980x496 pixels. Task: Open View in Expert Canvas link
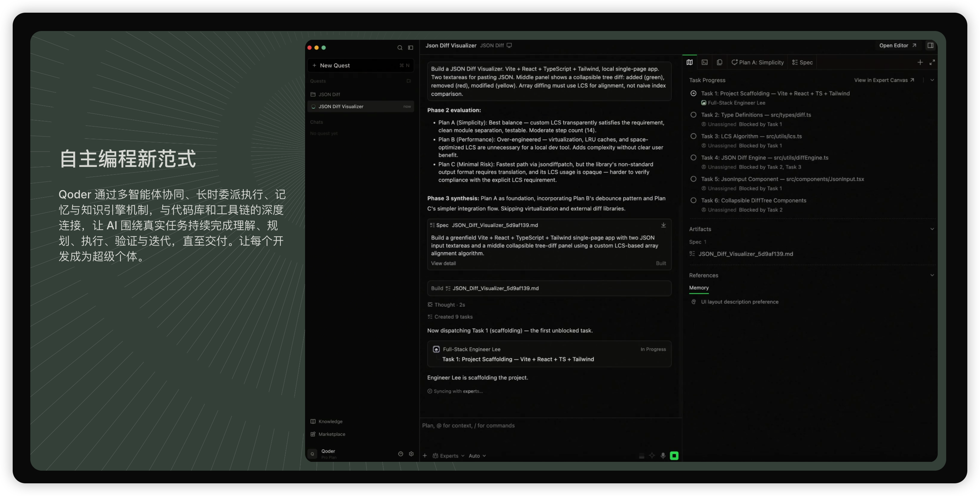click(x=884, y=80)
